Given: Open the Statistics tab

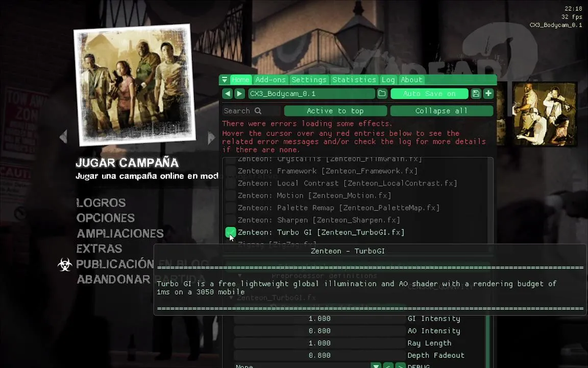Looking at the screenshot, I should (354, 80).
